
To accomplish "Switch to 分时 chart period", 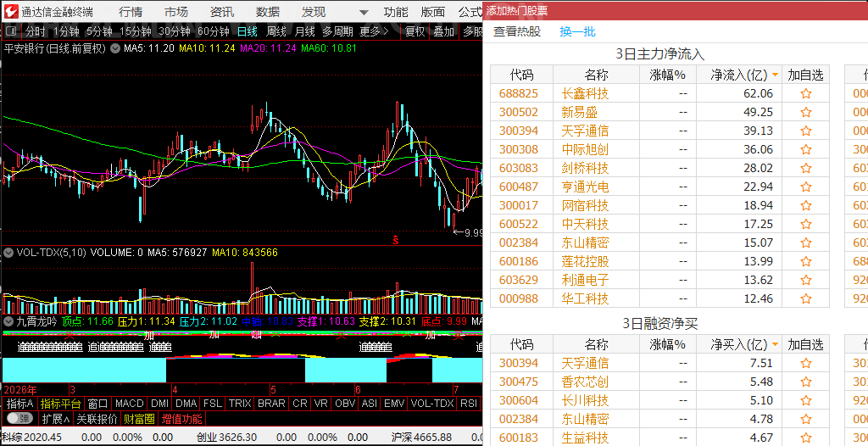I will 36,31.
